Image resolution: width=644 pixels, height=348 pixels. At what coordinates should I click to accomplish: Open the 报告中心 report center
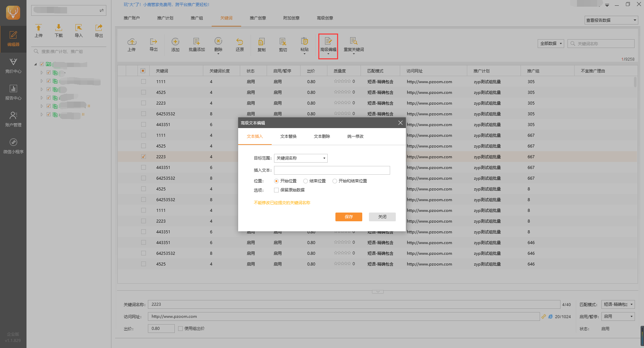(x=13, y=93)
